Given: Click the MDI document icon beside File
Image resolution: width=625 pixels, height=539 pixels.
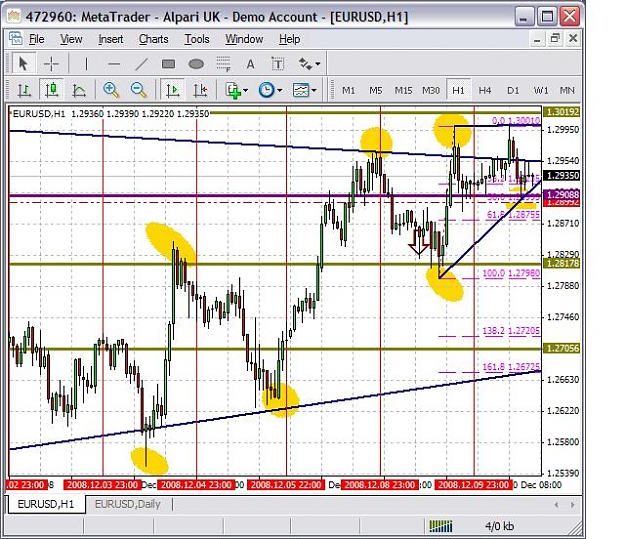Looking at the screenshot, I should [x=16, y=39].
